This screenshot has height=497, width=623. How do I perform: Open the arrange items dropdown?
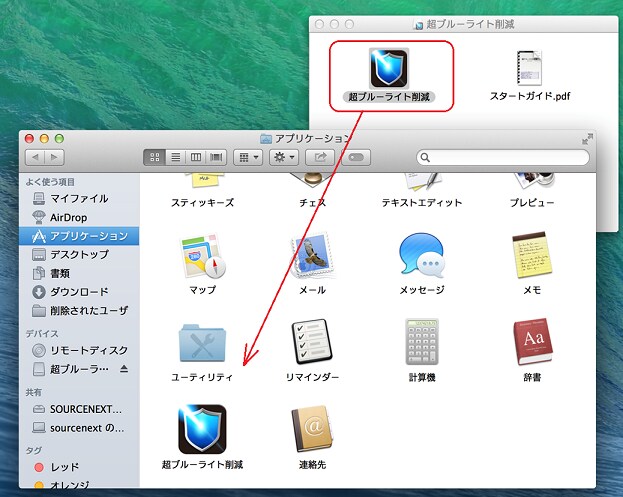coord(248,157)
